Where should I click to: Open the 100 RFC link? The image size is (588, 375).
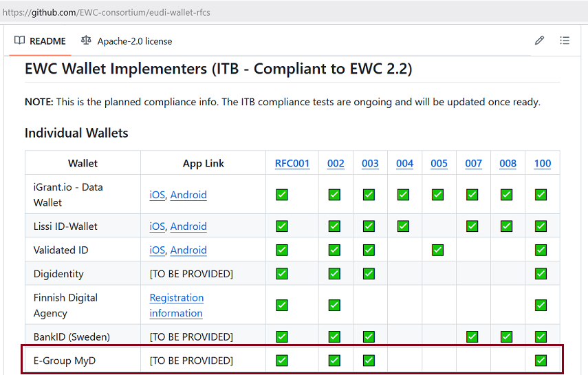(543, 163)
